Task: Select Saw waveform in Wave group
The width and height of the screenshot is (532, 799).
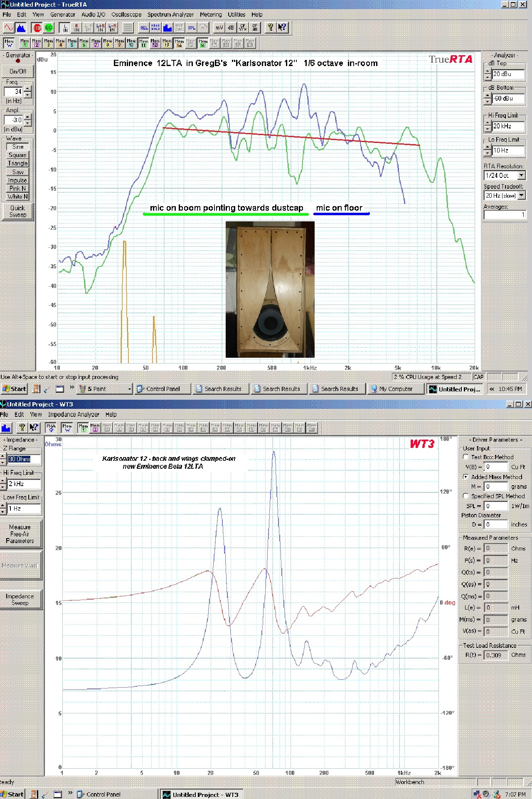Action: pyautogui.click(x=17, y=172)
